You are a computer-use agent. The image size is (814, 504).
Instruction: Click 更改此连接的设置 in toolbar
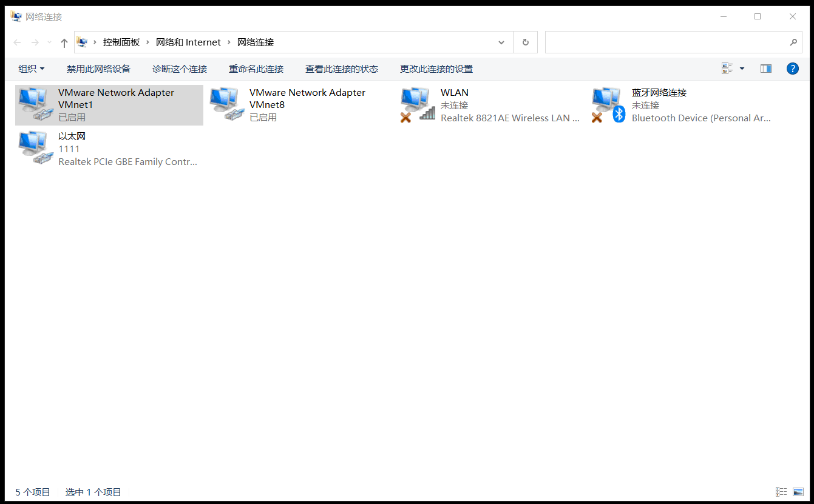(436, 69)
